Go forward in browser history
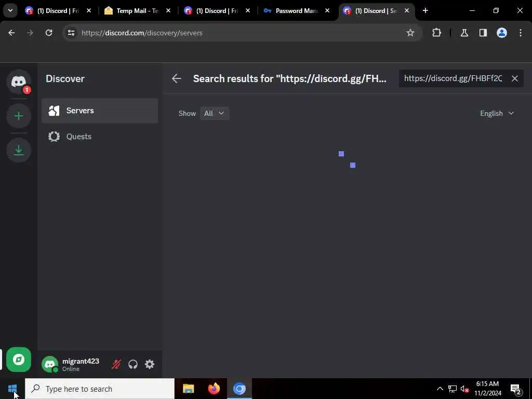Viewport: 532px width, 399px height. coord(30,33)
